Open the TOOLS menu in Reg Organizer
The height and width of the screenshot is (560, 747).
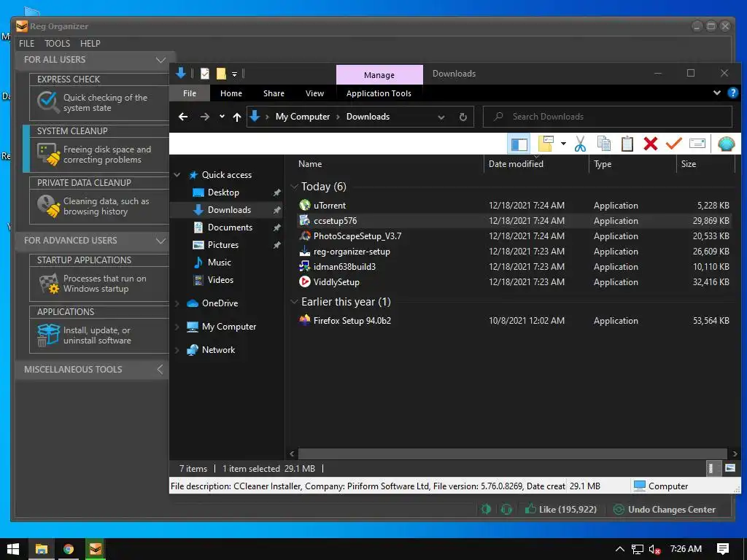pos(57,43)
